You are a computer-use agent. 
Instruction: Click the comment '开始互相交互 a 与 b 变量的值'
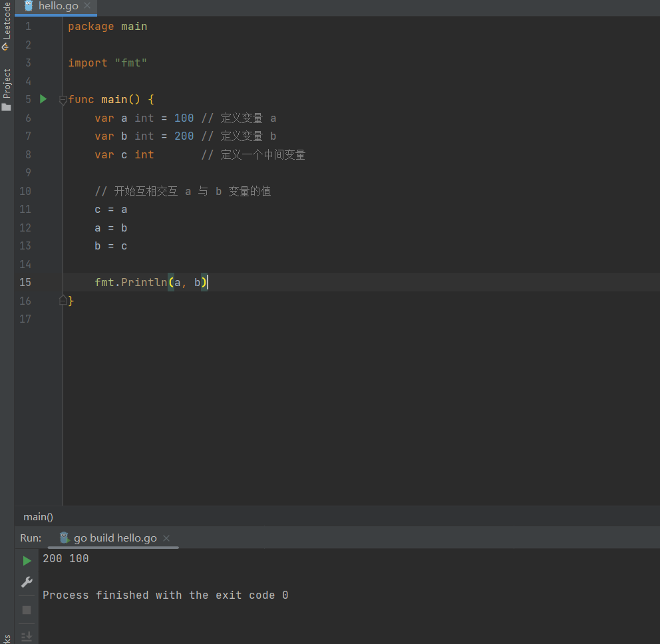pyautogui.click(x=183, y=192)
